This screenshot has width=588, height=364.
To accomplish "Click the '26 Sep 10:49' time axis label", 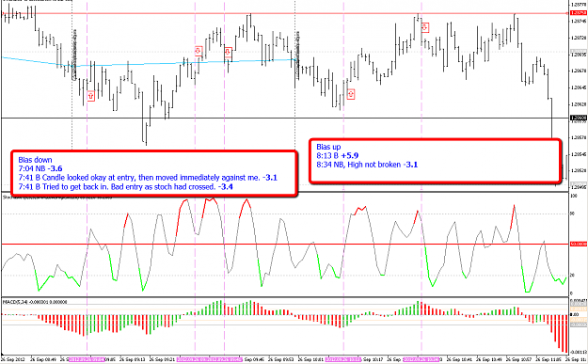I will 490,359.
